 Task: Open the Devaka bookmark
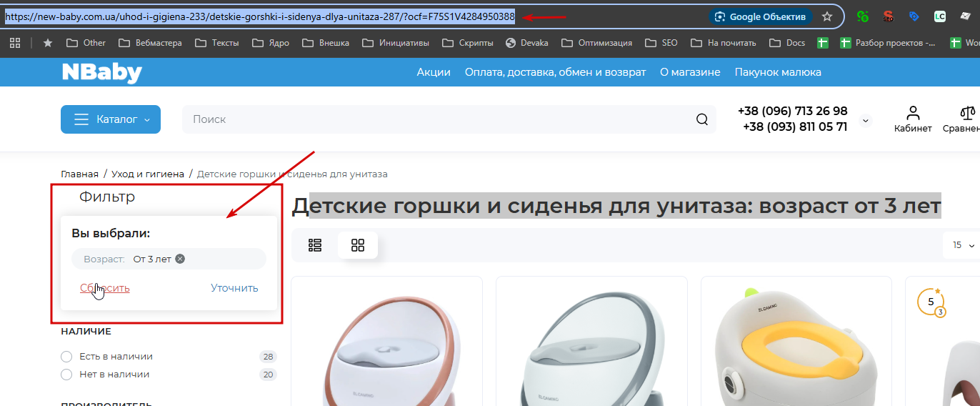pyautogui.click(x=527, y=43)
